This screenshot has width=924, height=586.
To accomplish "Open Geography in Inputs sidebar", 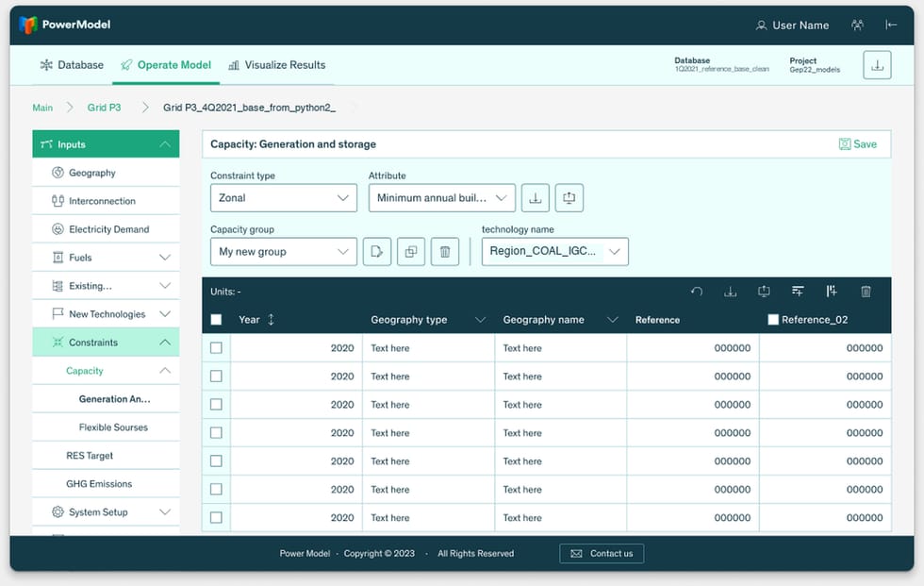I will click(x=106, y=173).
